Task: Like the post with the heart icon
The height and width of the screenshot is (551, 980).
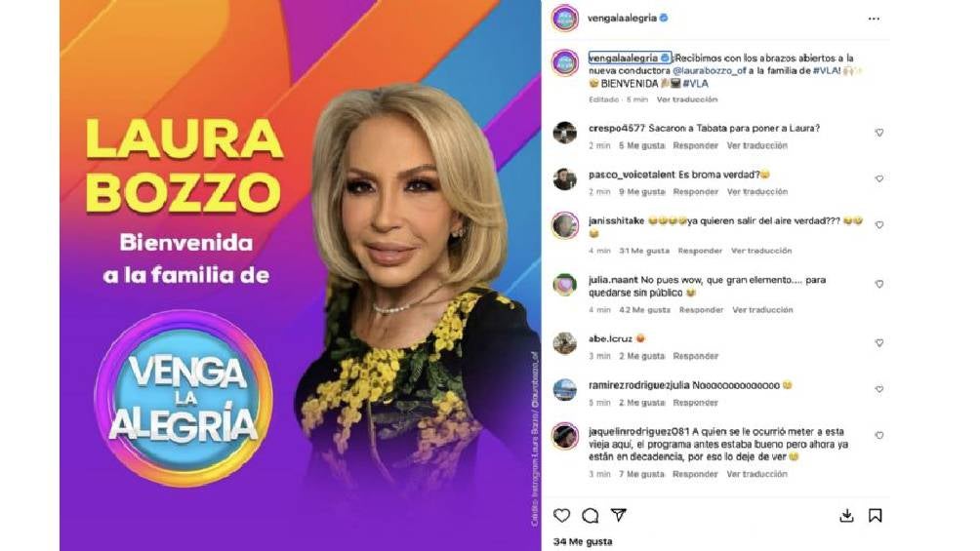Action: [561, 515]
